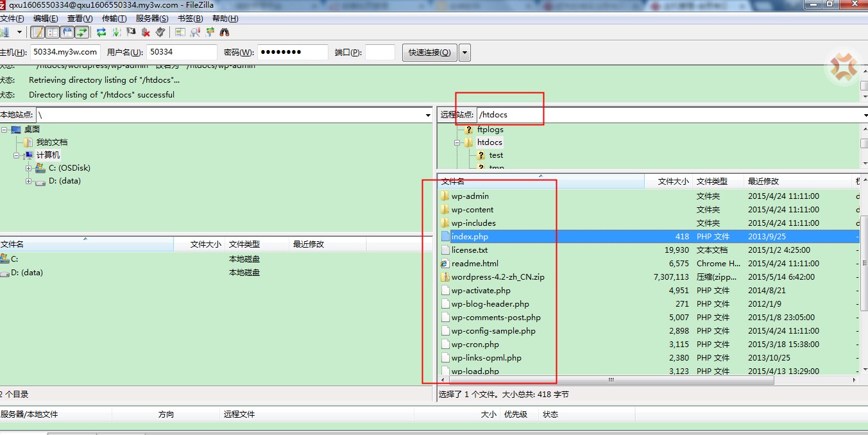Toggle the transfer queue display

[81, 32]
